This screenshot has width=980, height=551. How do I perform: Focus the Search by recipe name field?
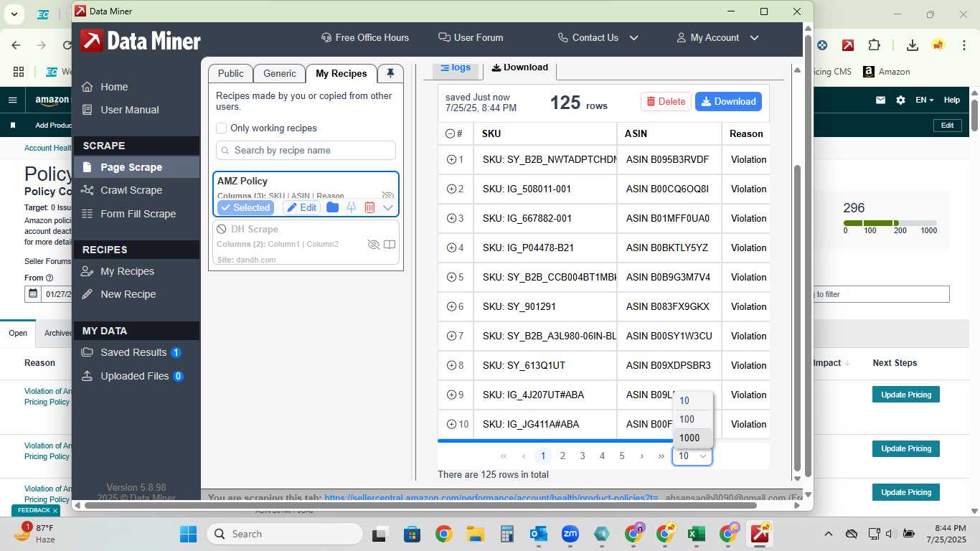coord(306,150)
